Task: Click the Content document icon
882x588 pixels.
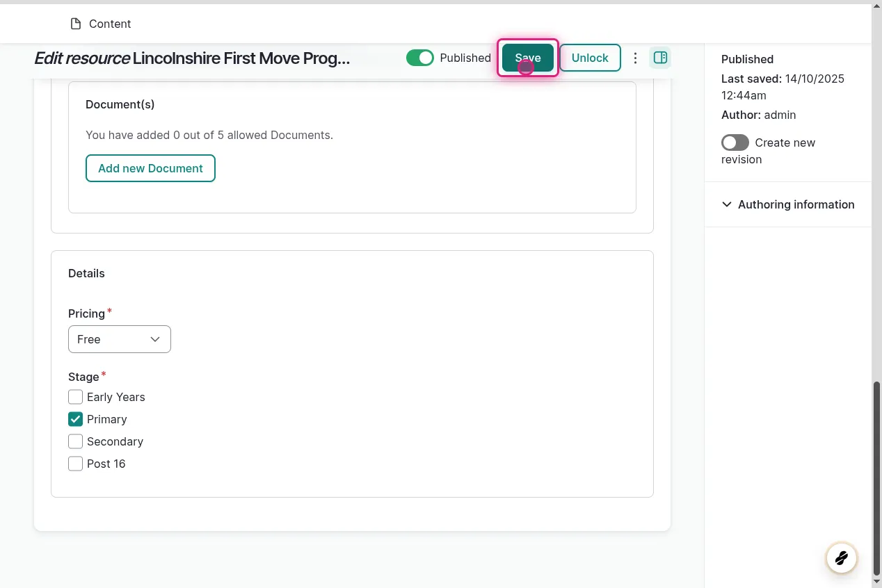Action: coord(76,24)
